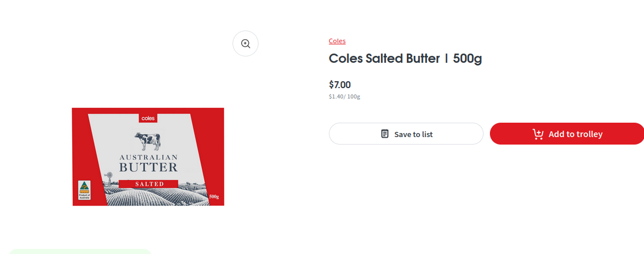
Task: Open the Coles brand link
Action: [337, 41]
